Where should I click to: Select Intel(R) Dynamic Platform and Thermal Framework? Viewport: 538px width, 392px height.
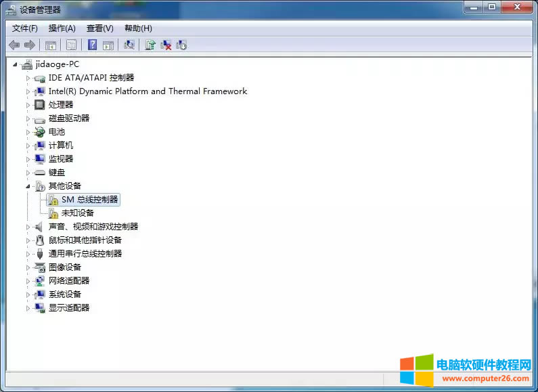coord(148,91)
